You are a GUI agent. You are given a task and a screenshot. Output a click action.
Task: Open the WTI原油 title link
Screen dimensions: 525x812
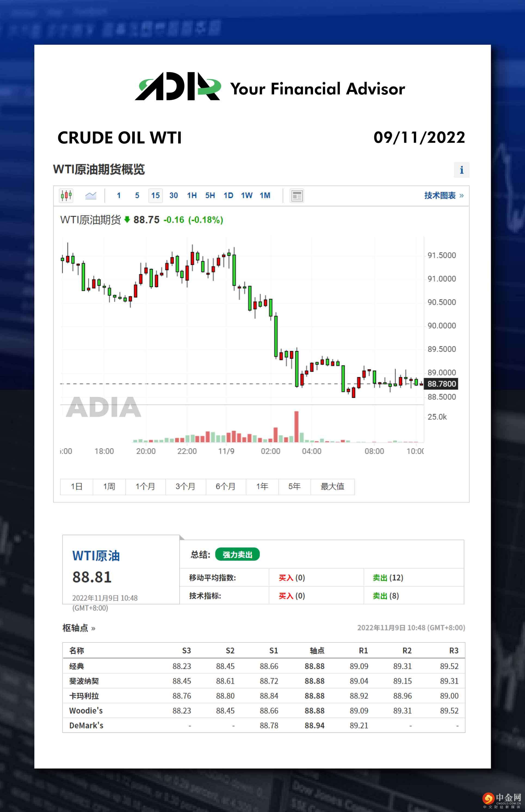pos(96,556)
